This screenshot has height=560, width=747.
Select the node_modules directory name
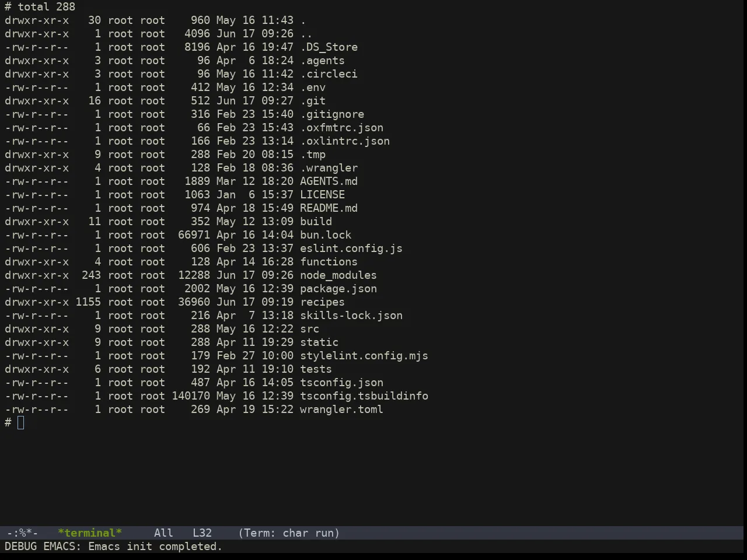338,275
